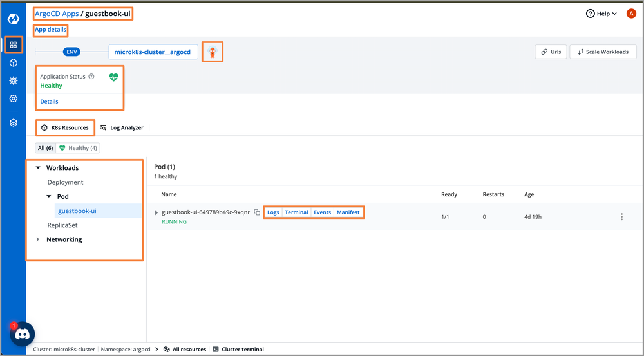The image size is (644, 356).
Task: Open the Help dropdown menu
Action: 601,14
